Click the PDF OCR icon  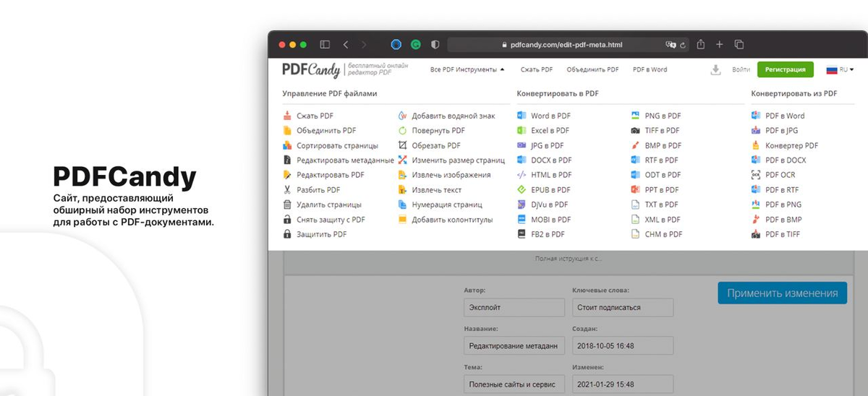pyautogui.click(x=756, y=175)
